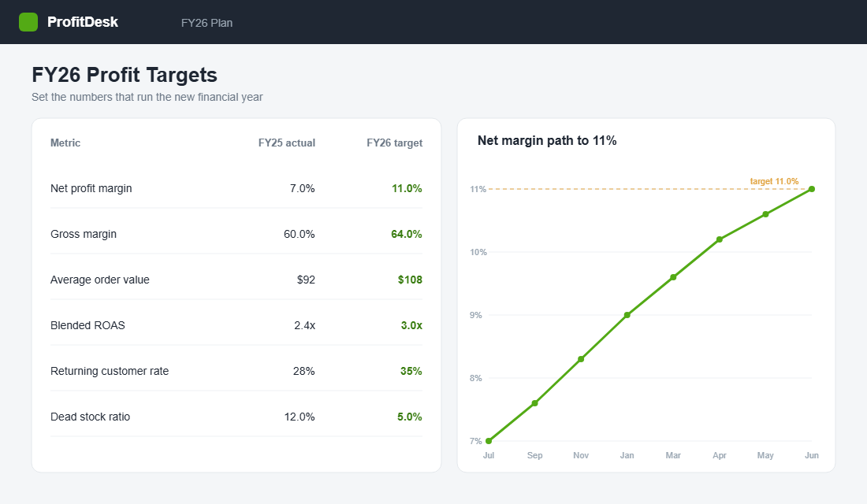This screenshot has height=504, width=867.
Task: Click the 11% y-axis label
Action: (x=478, y=189)
